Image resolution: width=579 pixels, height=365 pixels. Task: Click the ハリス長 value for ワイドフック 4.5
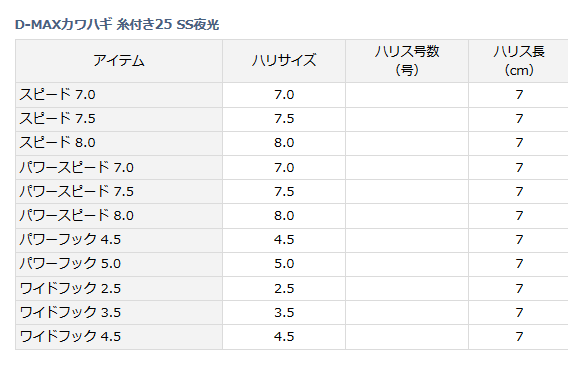pos(518,337)
